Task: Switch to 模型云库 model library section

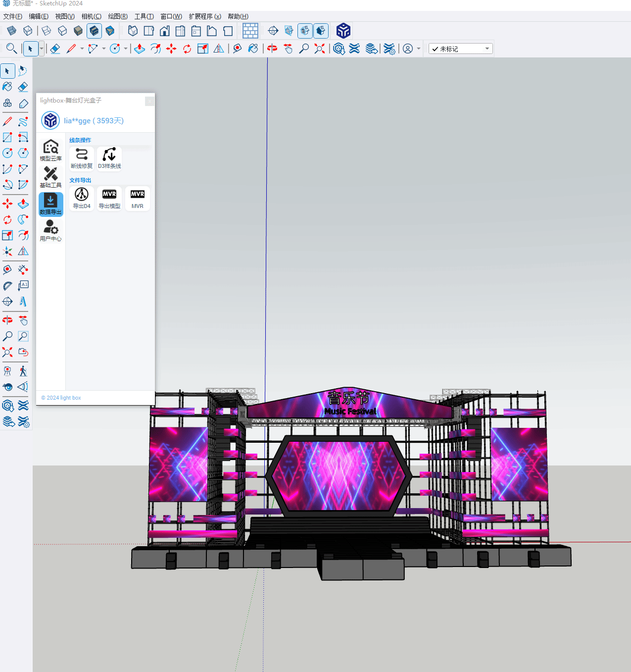Action: tap(50, 150)
